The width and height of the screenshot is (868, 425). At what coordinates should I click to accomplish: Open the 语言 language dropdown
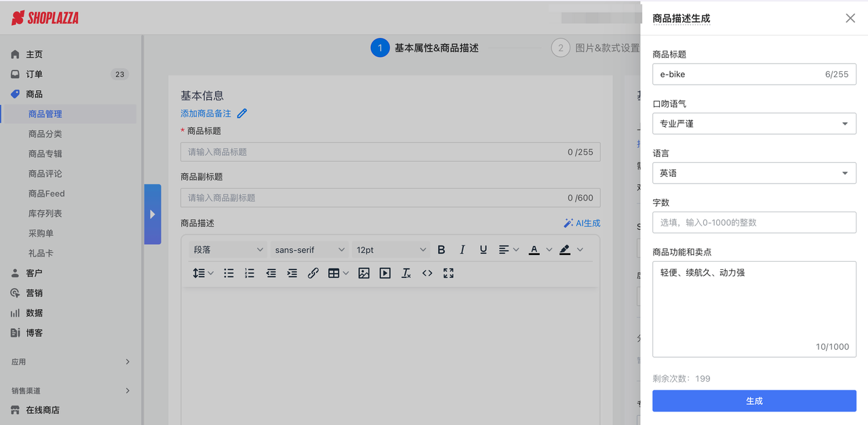754,173
